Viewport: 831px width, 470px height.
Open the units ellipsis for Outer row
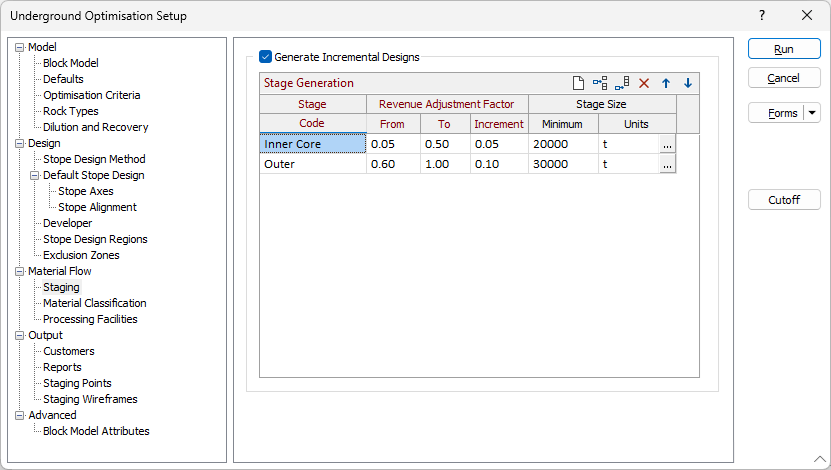coord(667,164)
